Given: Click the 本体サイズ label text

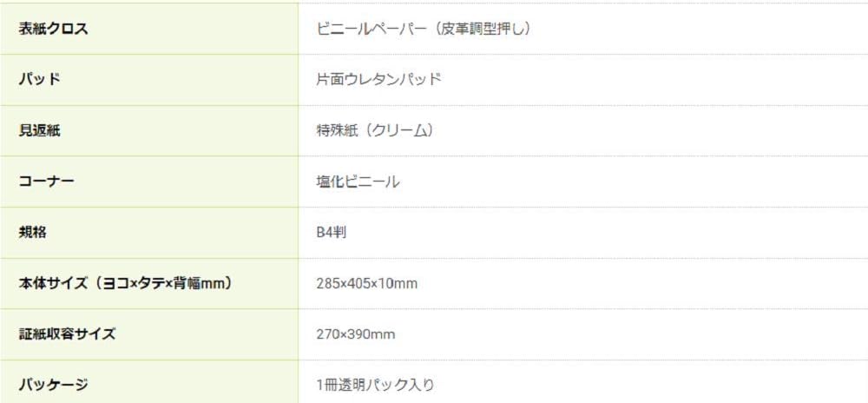Looking at the screenshot, I should tap(52, 283).
